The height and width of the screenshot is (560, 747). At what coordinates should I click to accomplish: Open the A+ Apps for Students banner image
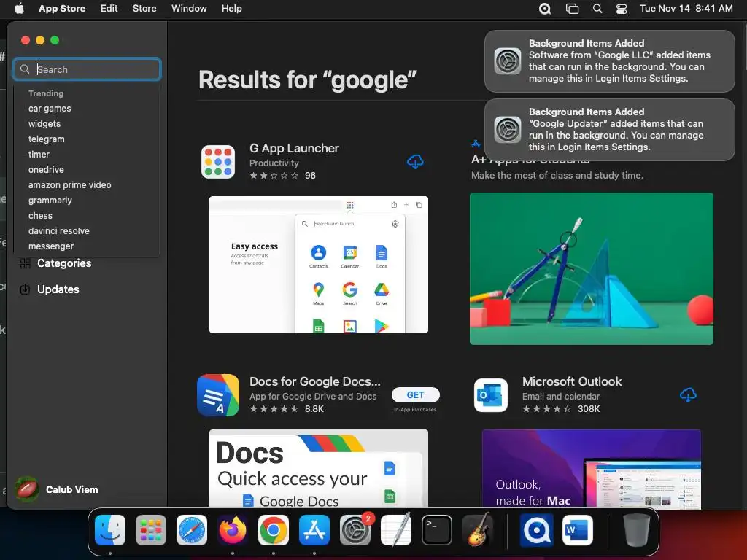(591, 268)
